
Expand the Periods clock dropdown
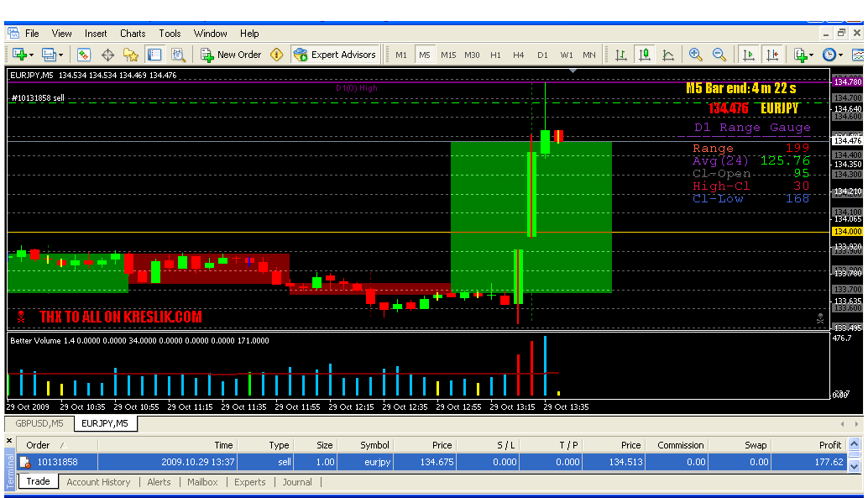point(840,55)
